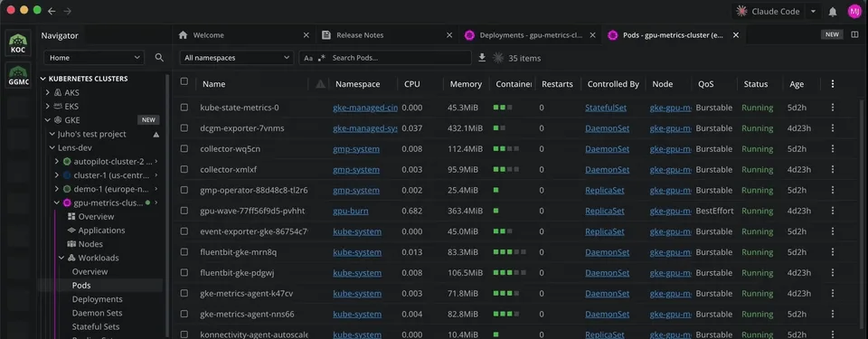The width and height of the screenshot is (868, 339).
Task: Open Daemon Sets under Workloads
Action: [x=98, y=313]
